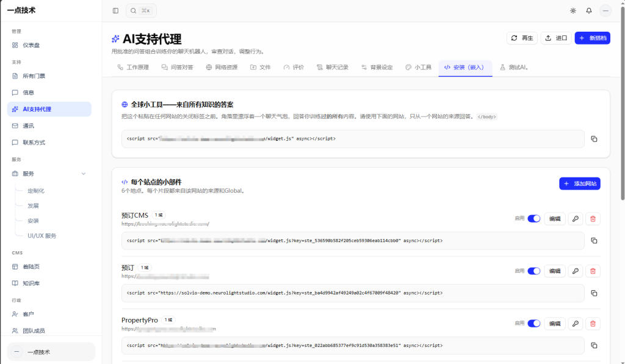Edit the 预订CMS site
Viewport: 625px width, 364px height.
click(555, 219)
